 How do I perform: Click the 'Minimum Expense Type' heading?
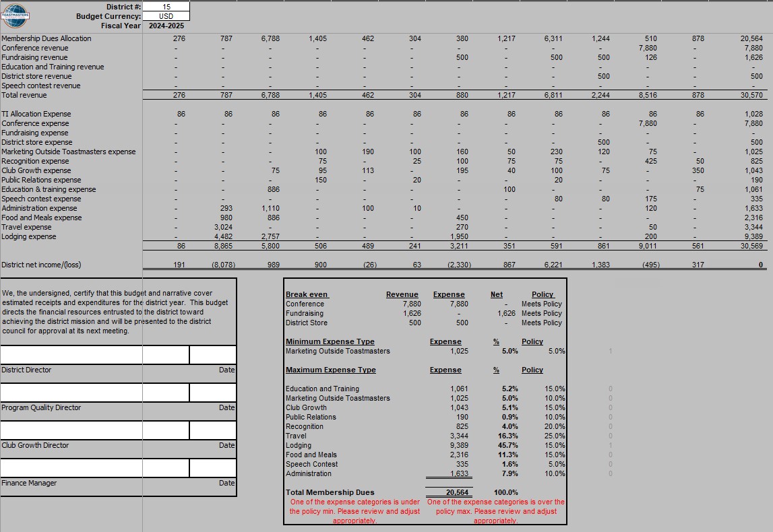pyautogui.click(x=330, y=341)
